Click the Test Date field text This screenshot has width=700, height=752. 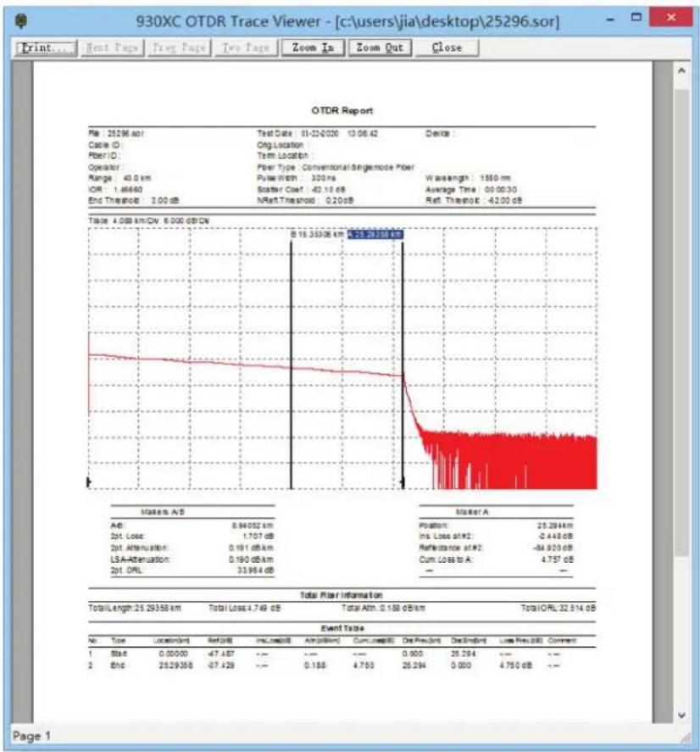318,134
